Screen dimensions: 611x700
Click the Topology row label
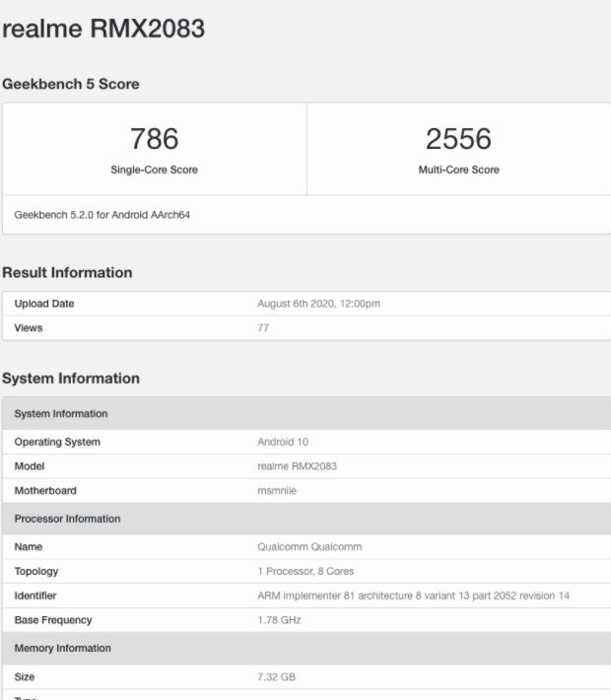pos(36,572)
